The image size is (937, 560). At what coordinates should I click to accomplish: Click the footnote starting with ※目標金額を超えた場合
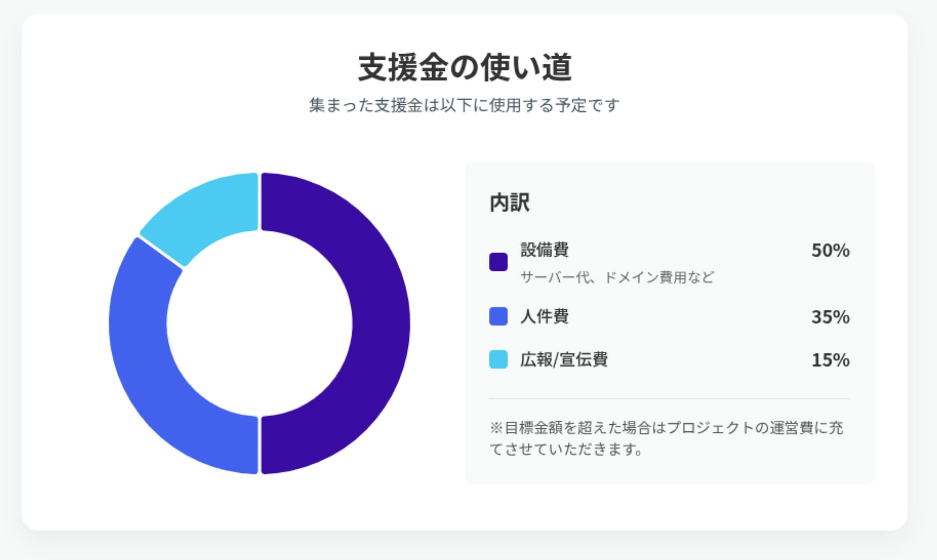[666, 428]
